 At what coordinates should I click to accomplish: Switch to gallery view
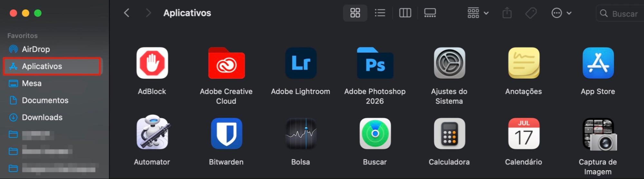click(430, 13)
